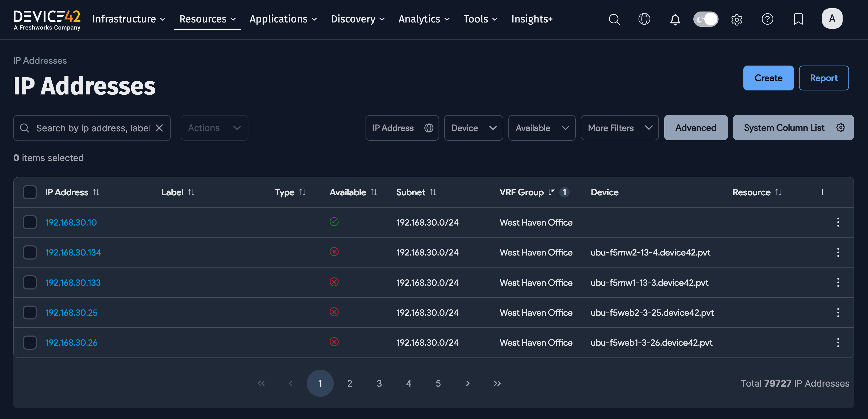Open IP address 192.168.30.10 link

(71, 223)
